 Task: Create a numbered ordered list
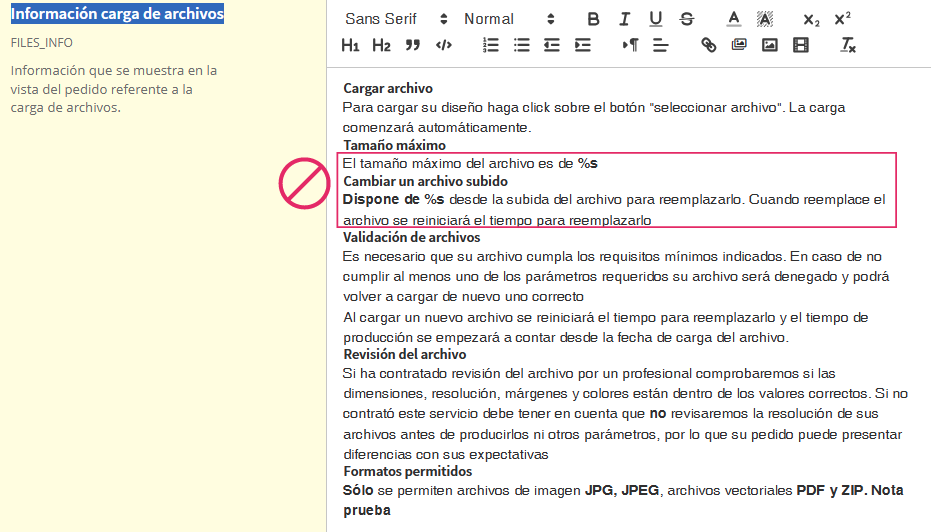click(x=490, y=45)
